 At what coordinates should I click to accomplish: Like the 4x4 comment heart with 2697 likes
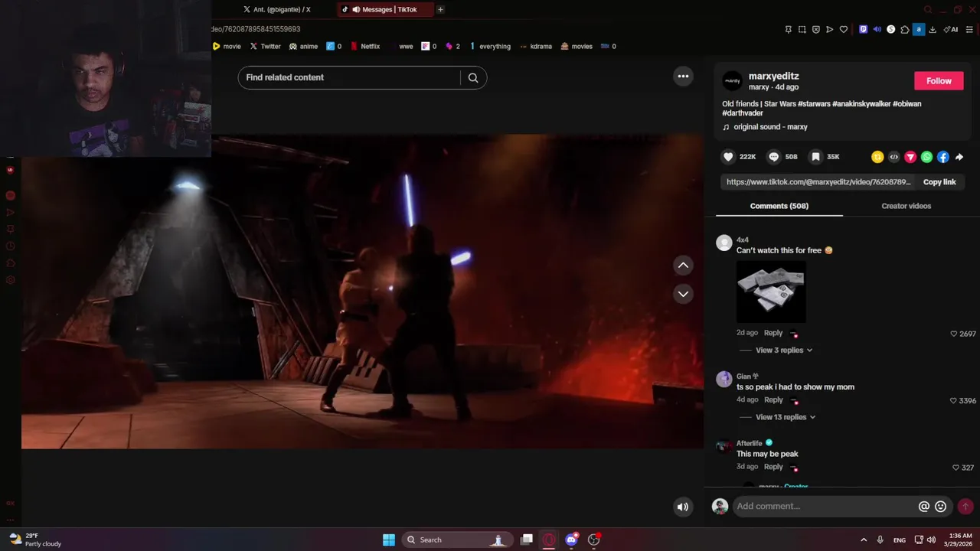click(954, 334)
